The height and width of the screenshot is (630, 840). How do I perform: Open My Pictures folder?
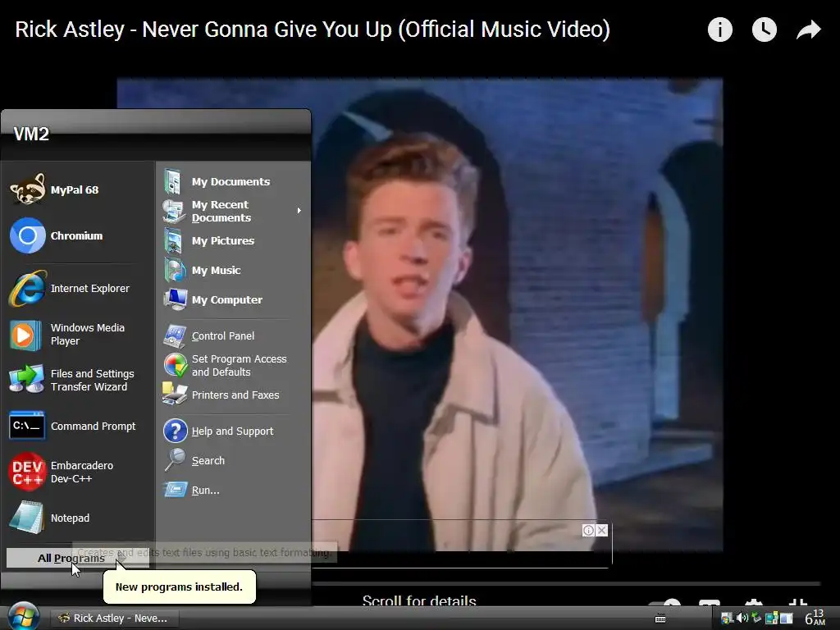click(234, 240)
